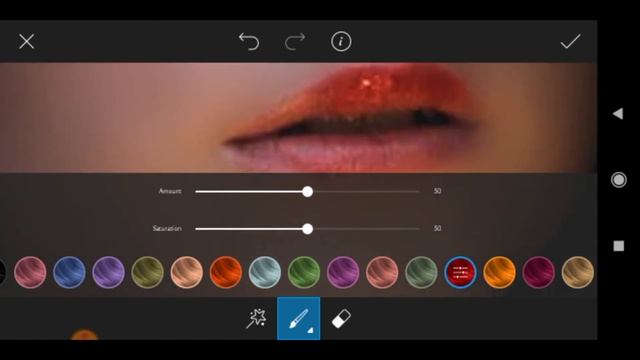Click the Saturation value 50
The width and height of the screenshot is (640, 360).
pyautogui.click(x=437, y=228)
